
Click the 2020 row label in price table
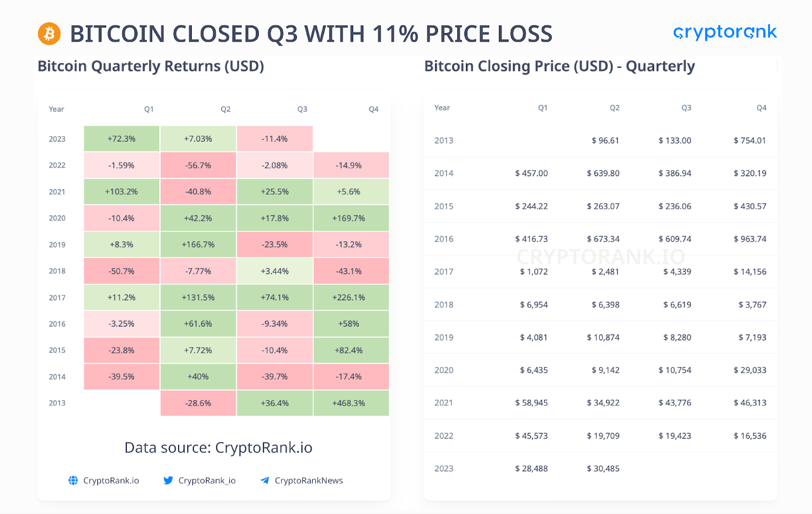click(444, 370)
